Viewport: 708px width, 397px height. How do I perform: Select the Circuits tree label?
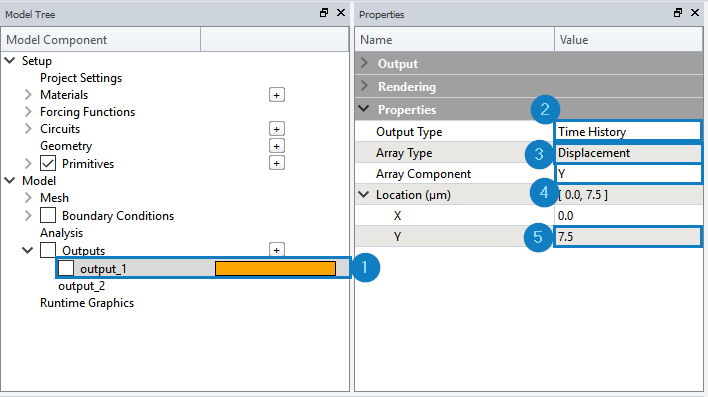pyautogui.click(x=60, y=129)
